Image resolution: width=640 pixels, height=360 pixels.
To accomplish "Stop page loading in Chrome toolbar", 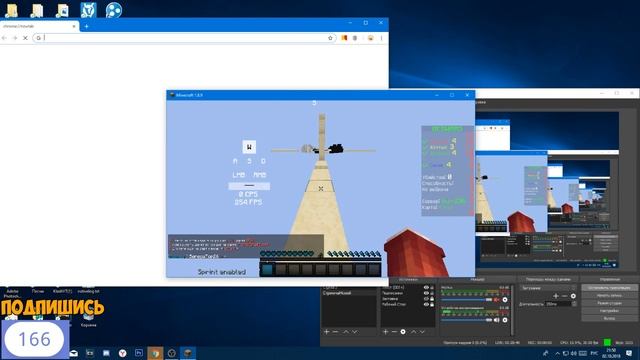I will 25,38.
